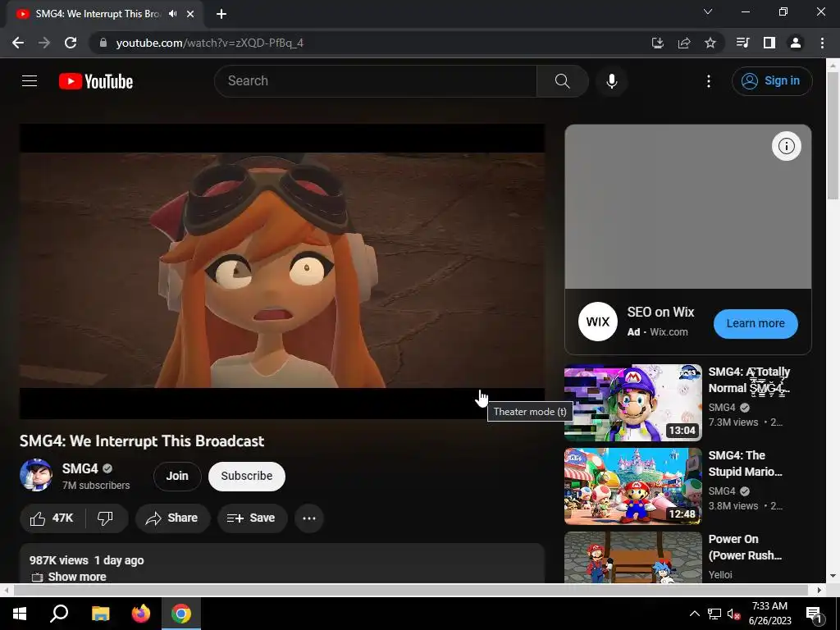Subscribe to the SMG4 channel
Viewport: 840px width, 630px height.
coord(246,477)
